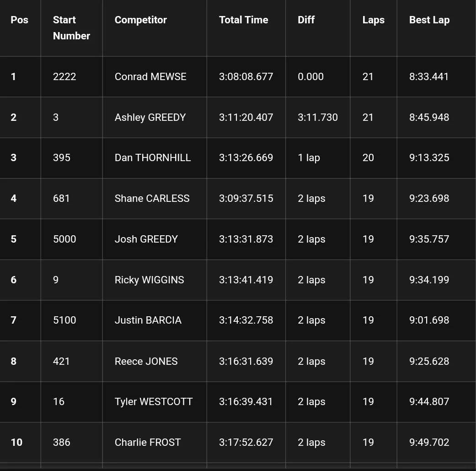Click the best lap time 8:33.441
Image resolution: width=476 pixels, height=471 pixels.
[429, 77]
